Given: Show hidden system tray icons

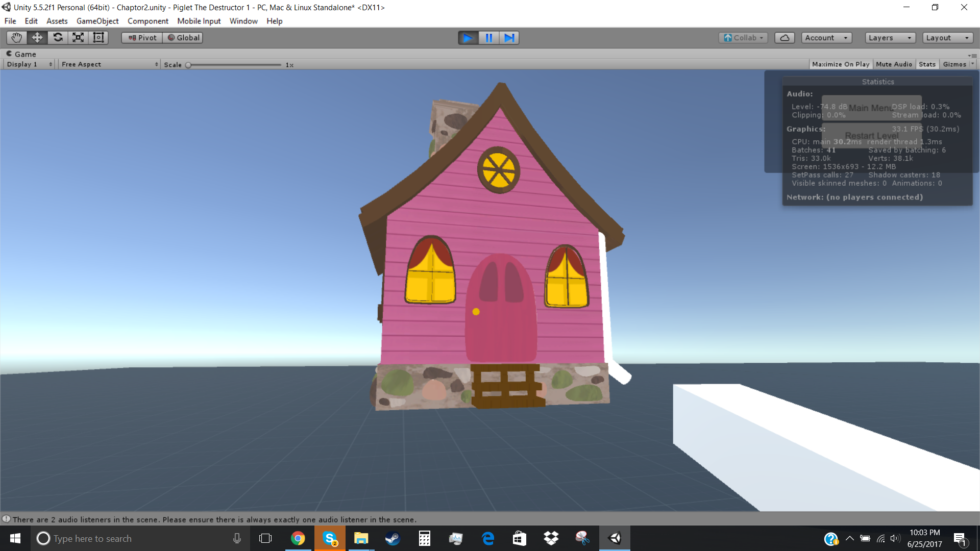Looking at the screenshot, I should [849, 538].
